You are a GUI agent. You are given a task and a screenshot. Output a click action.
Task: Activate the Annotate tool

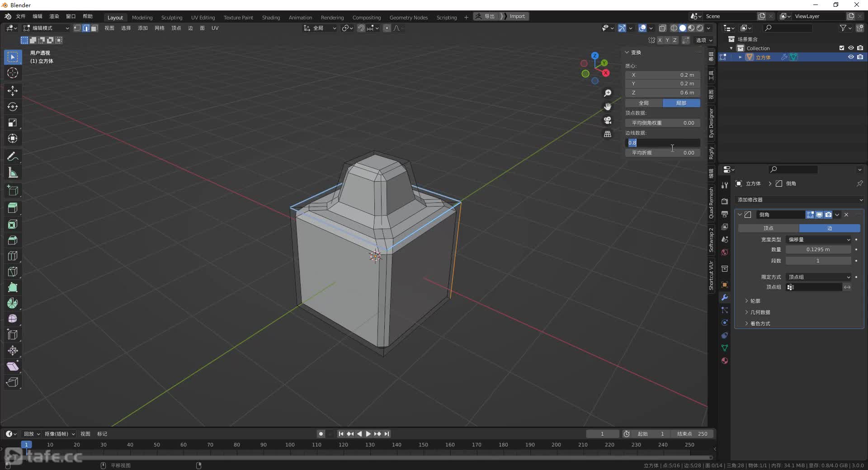click(13, 157)
